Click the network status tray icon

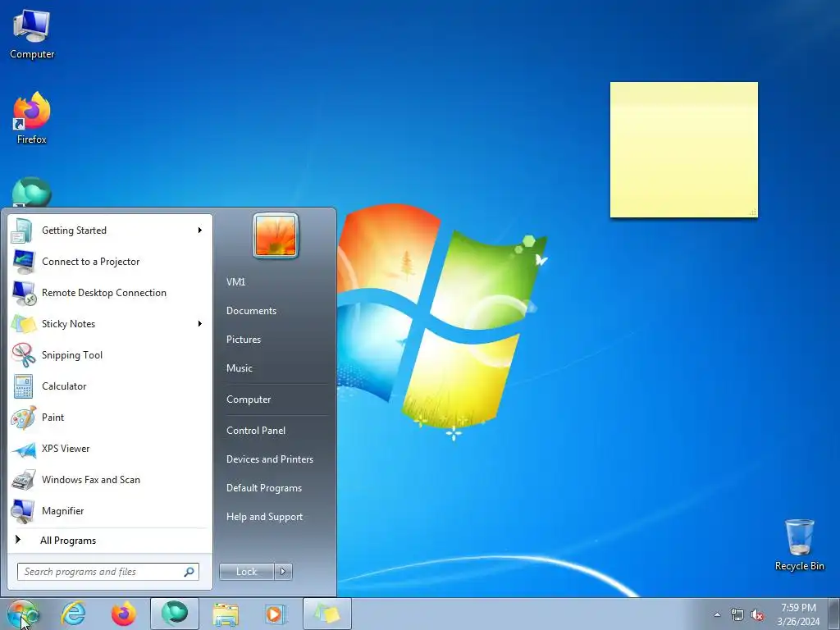[x=737, y=614]
